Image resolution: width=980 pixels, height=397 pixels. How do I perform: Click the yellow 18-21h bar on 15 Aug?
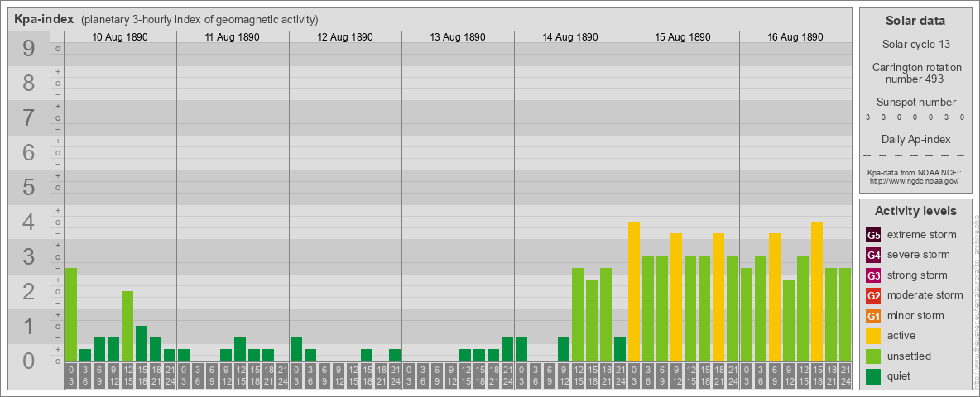[718, 297]
